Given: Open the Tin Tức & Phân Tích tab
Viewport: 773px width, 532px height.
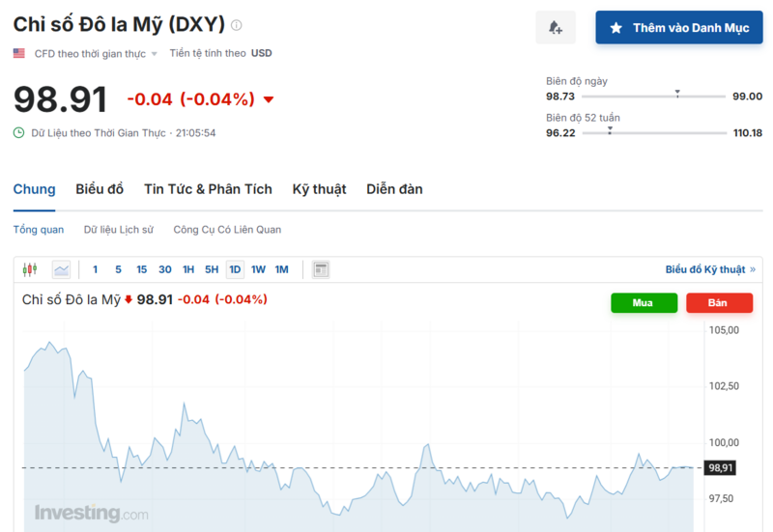Looking at the screenshot, I should point(208,189).
